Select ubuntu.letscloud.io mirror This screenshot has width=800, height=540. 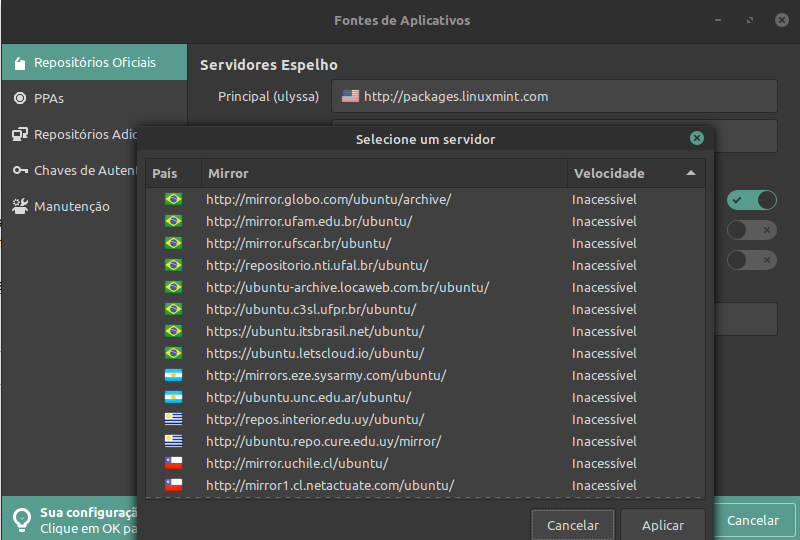point(426,353)
